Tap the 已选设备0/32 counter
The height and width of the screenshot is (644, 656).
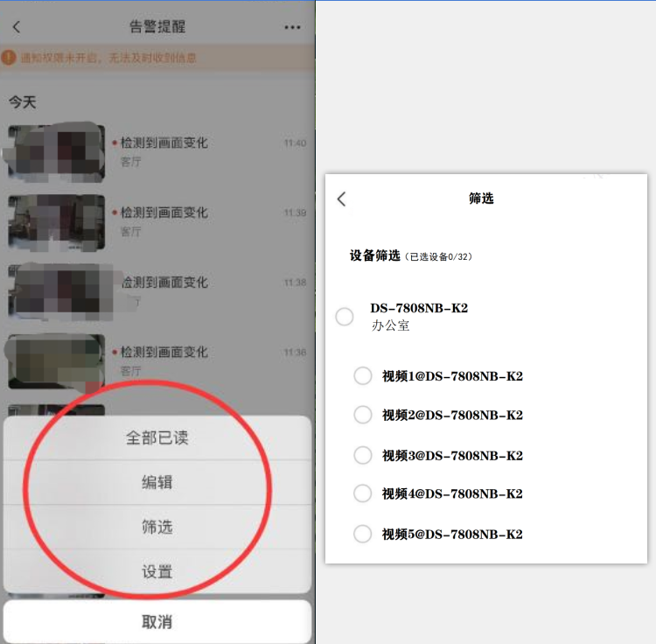(x=438, y=256)
